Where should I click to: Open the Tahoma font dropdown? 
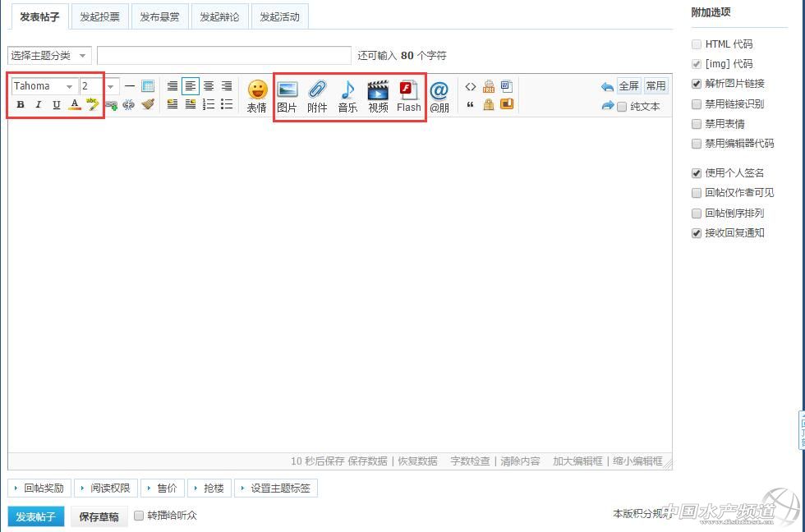(x=44, y=86)
